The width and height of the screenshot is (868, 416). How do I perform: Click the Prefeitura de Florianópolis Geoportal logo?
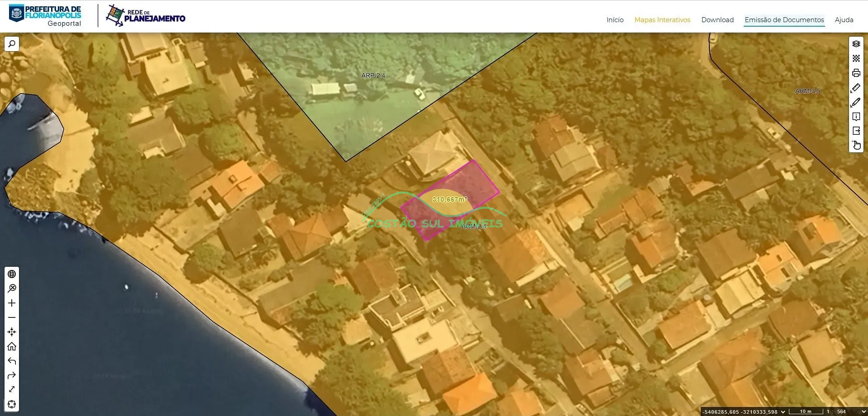[45, 16]
